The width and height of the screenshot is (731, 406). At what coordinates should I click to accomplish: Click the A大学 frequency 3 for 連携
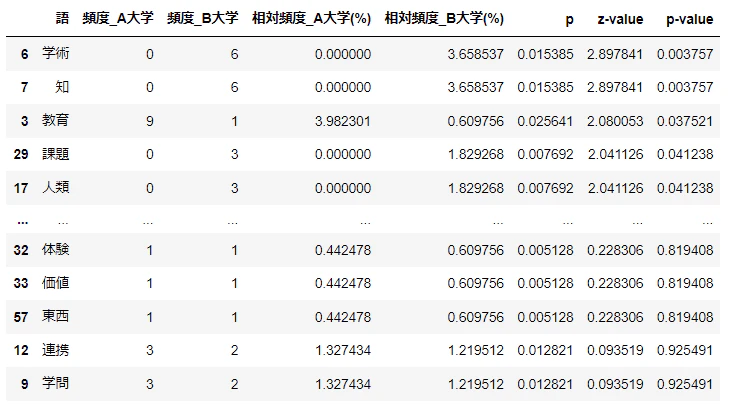pyautogui.click(x=150, y=351)
